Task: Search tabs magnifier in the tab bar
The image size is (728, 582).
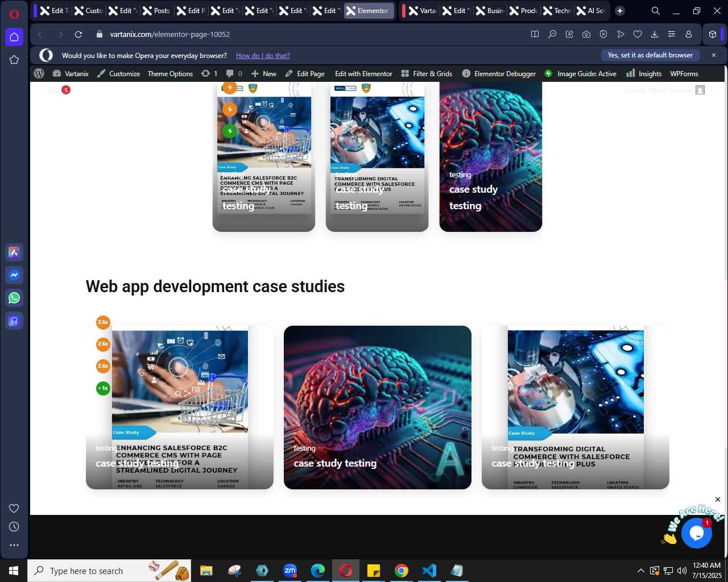Action: pos(656,11)
